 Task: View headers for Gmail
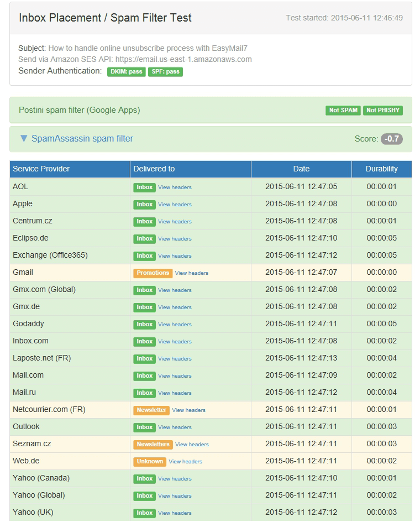(192, 273)
